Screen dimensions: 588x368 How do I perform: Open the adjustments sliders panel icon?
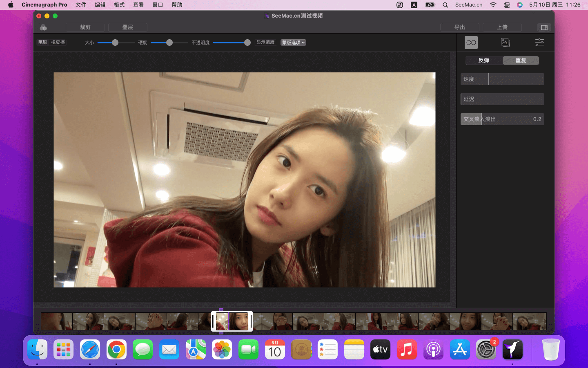(539, 43)
